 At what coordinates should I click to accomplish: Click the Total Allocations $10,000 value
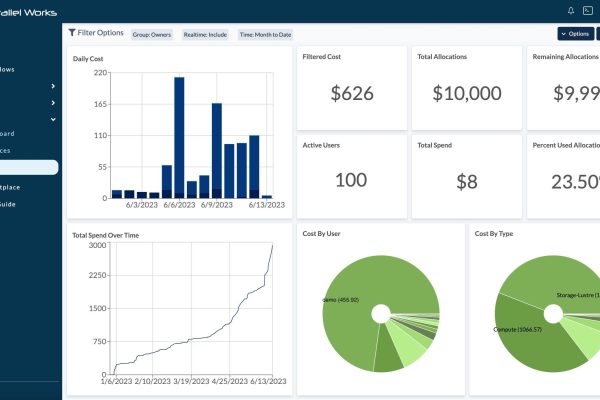tap(467, 93)
